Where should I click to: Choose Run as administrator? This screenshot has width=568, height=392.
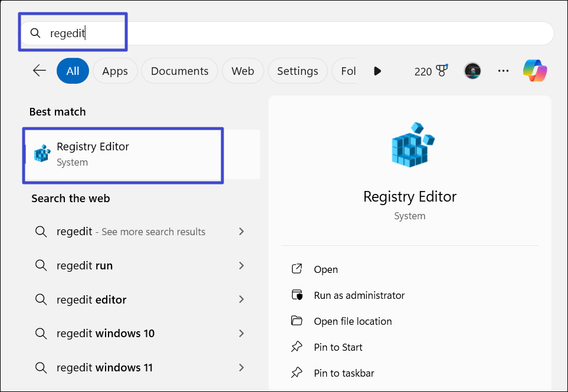coord(359,295)
